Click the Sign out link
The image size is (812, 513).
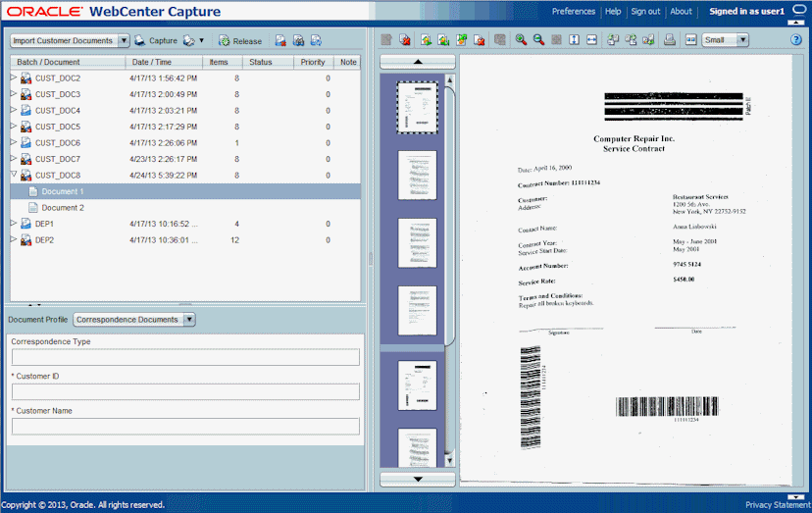point(645,12)
